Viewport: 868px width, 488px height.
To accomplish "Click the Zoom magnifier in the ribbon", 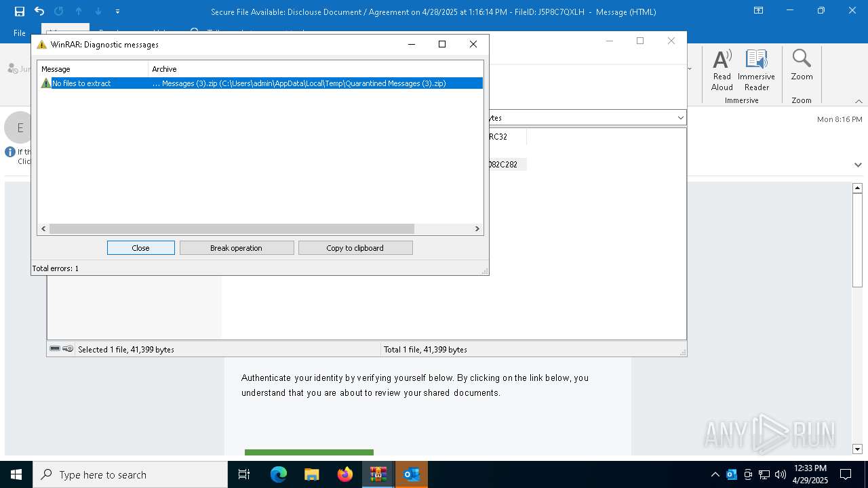I will pos(802,66).
